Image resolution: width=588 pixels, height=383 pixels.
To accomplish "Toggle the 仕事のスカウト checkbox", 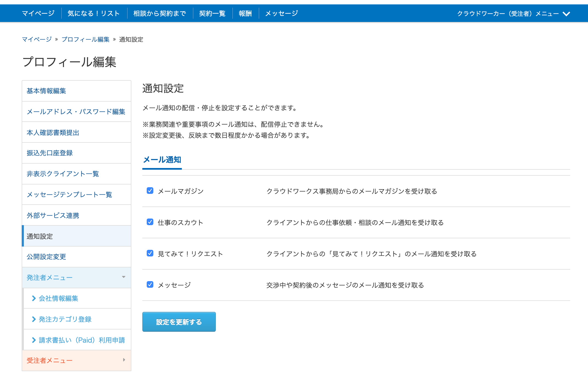I will click(150, 222).
